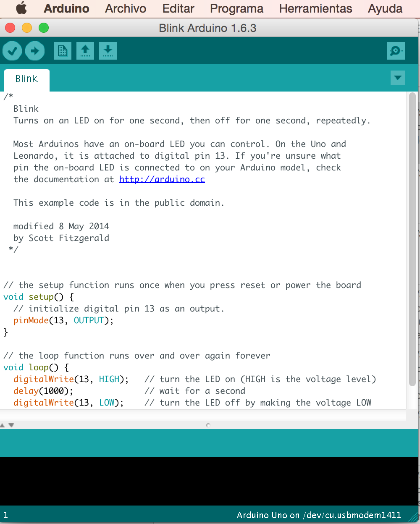Open the Arduino application menu
The image size is (420, 524).
tap(66, 8)
